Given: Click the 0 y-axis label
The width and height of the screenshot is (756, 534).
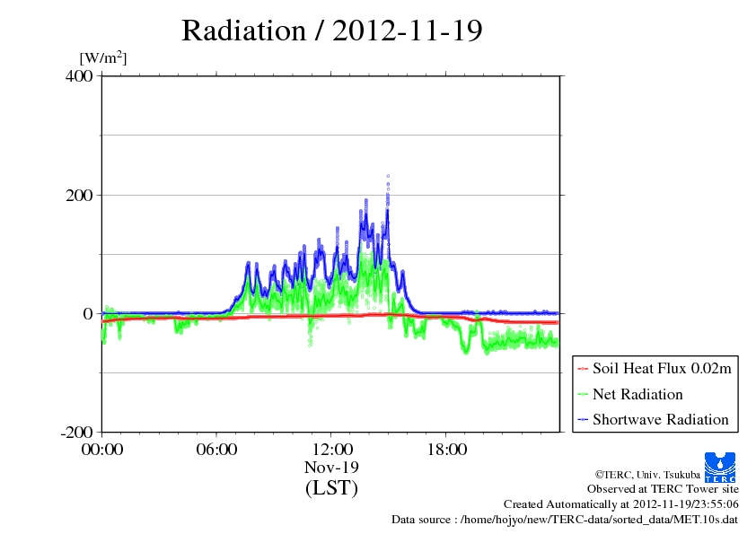Looking at the screenshot, I should (88, 314).
